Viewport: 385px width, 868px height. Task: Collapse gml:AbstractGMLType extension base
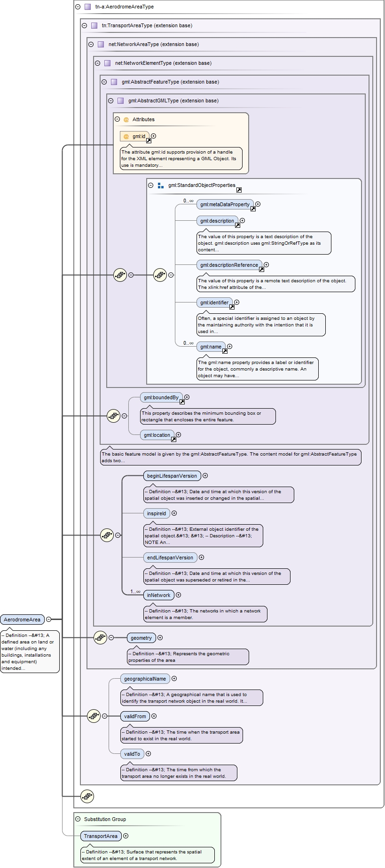110,101
